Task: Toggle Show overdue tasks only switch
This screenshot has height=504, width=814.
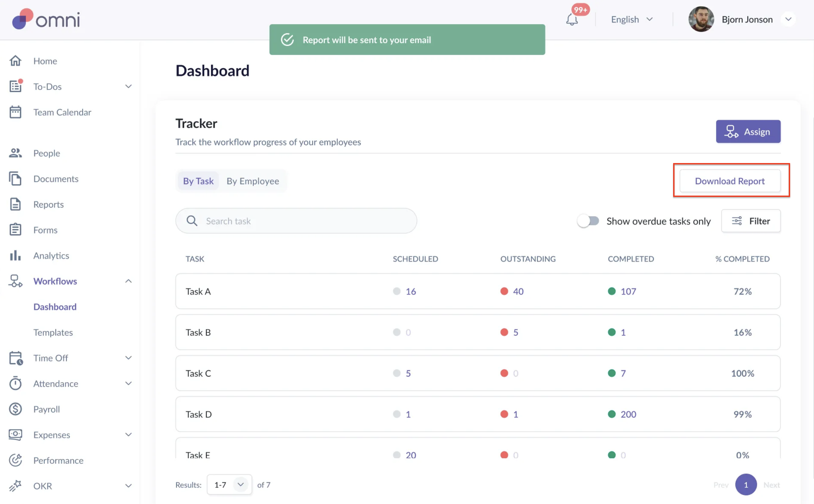Action: coord(588,221)
